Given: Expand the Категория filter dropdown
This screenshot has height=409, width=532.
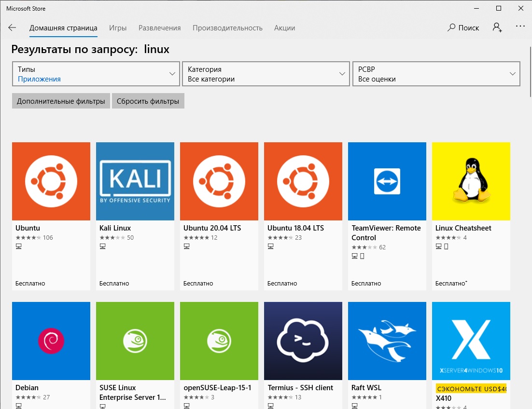Looking at the screenshot, I should (x=266, y=74).
